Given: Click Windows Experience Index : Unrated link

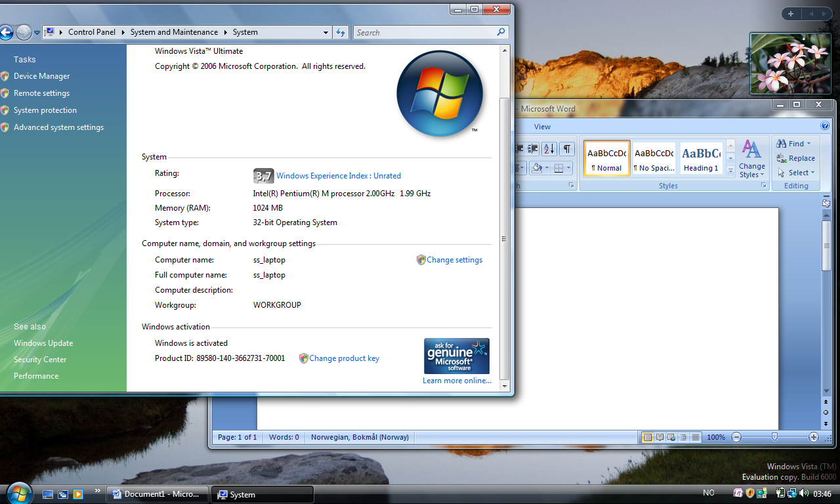Looking at the screenshot, I should point(339,176).
